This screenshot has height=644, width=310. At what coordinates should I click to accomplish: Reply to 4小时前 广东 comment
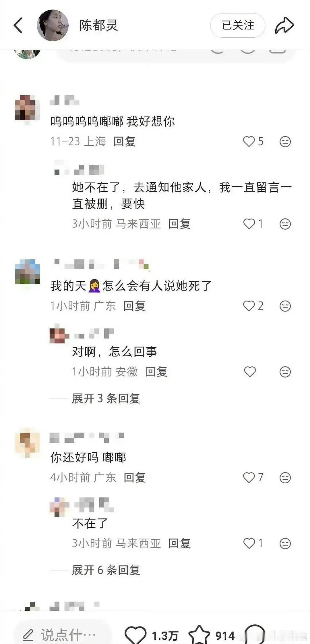pyautogui.click(x=135, y=477)
